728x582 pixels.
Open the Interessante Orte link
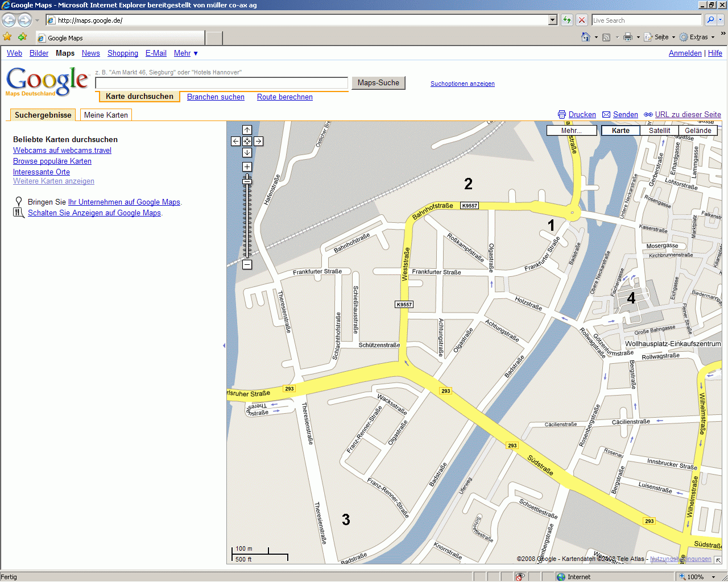(x=42, y=172)
